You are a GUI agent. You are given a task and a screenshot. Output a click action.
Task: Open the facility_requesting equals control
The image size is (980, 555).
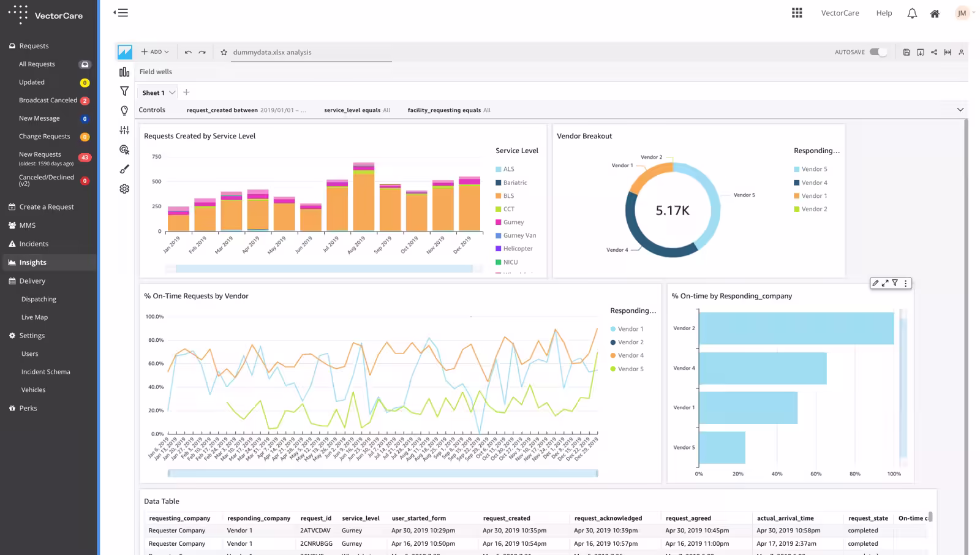pos(449,110)
